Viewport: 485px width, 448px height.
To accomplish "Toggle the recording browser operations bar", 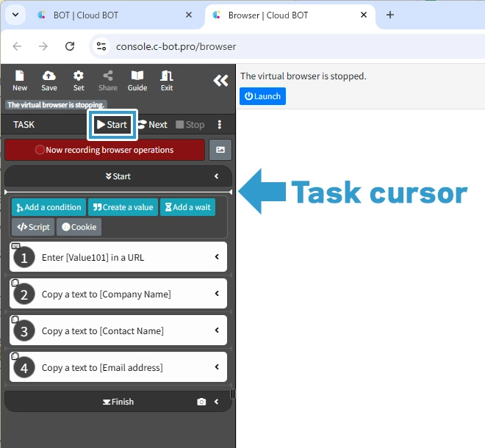I will tap(104, 150).
